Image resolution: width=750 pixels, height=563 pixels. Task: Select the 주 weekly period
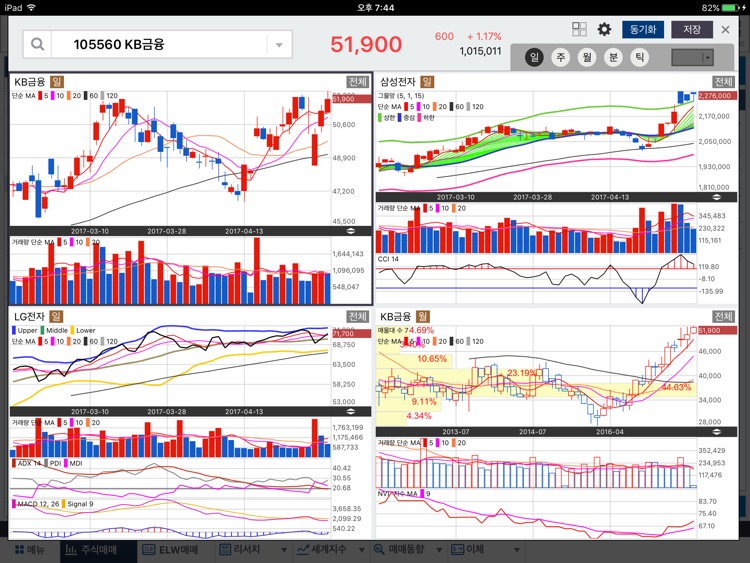tap(561, 57)
